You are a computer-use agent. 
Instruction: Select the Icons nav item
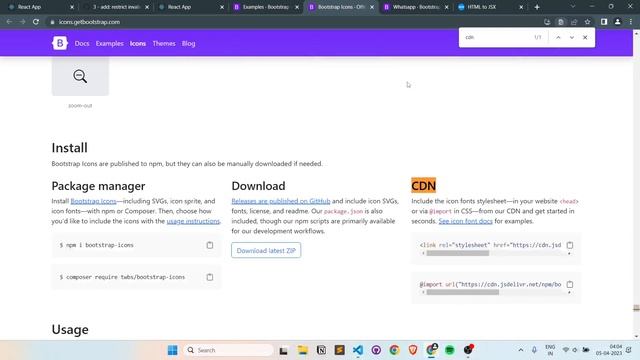click(138, 43)
